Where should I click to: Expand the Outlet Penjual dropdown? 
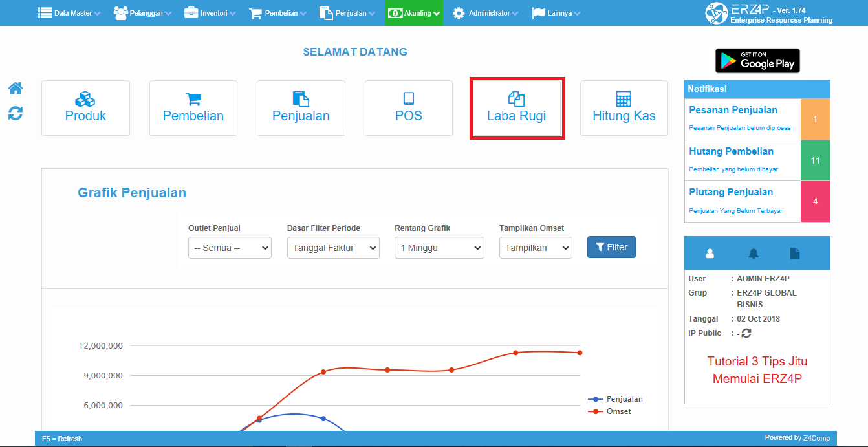pos(230,248)
